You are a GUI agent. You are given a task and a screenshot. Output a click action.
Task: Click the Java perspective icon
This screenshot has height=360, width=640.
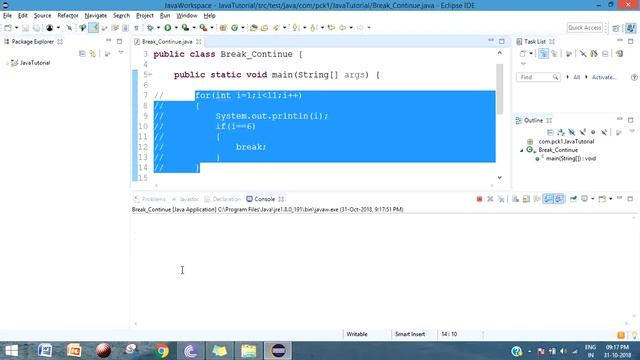coord(631,28)
